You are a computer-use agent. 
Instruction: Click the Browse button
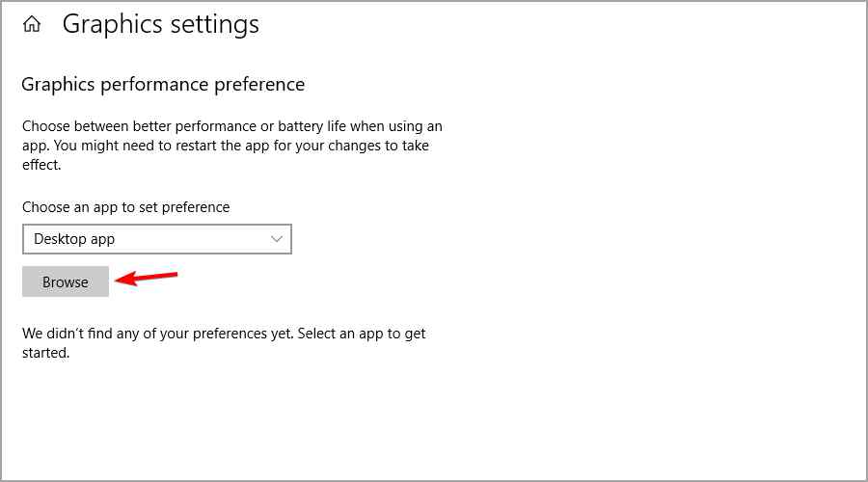(66, 281)
